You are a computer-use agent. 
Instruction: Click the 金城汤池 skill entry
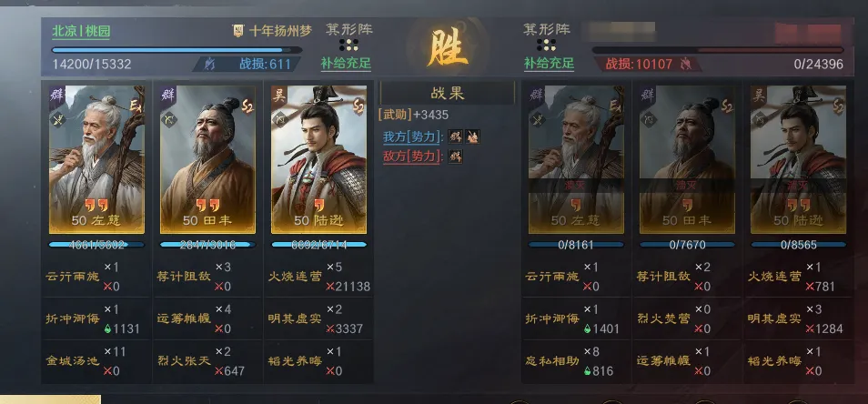click(x=73, y=361)
